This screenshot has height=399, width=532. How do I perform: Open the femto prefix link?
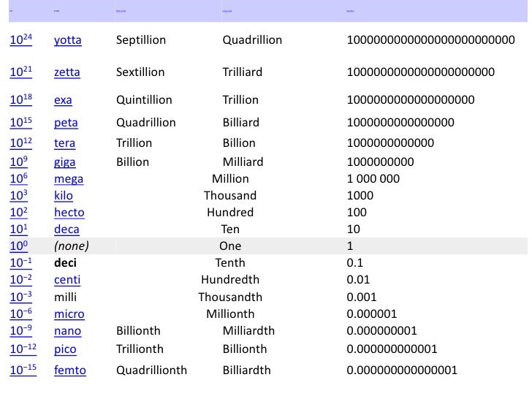click(x=70, y=370)
